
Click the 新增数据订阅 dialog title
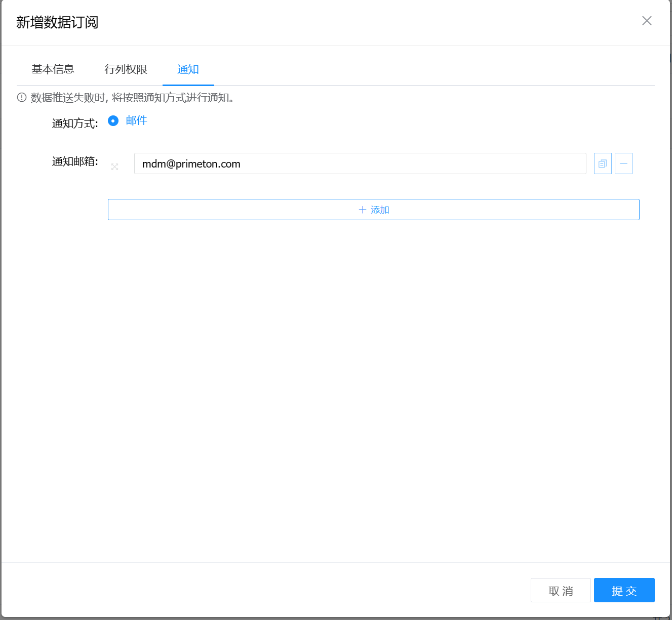(57, 22)
